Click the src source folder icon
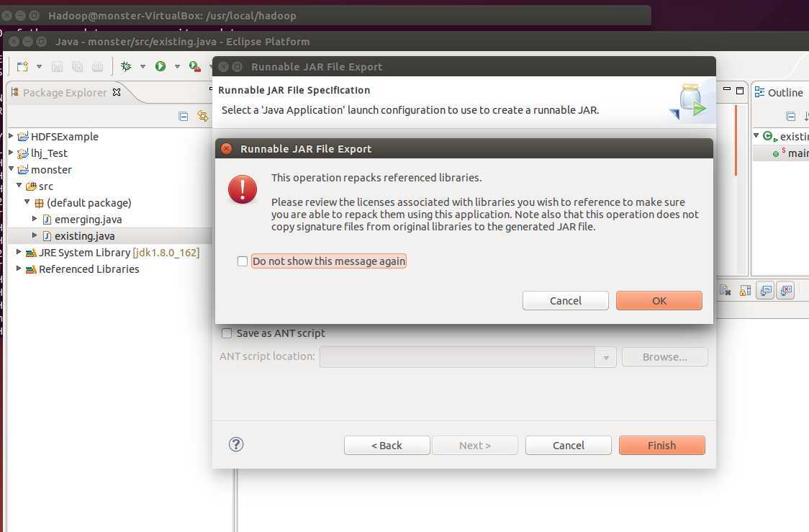The image size is (809, 532). (31, 186)
